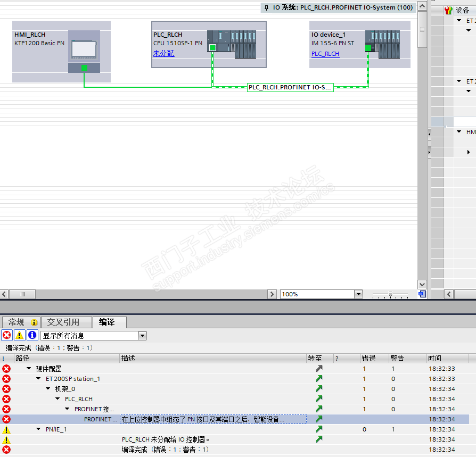476x457 pixels.
Task: Click the horizontal scroll-left arrow
Action: (4, 294)
